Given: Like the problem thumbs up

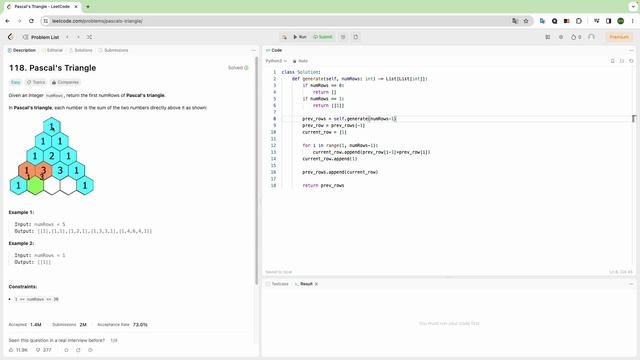Looking at the screenshot, I should click(18, 350).
